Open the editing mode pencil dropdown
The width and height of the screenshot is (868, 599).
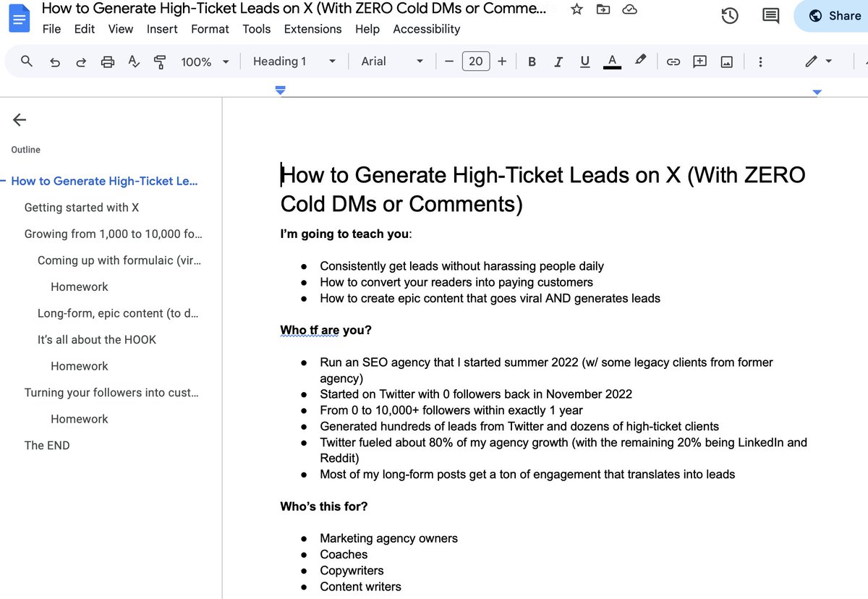click(x=820, y=61)
